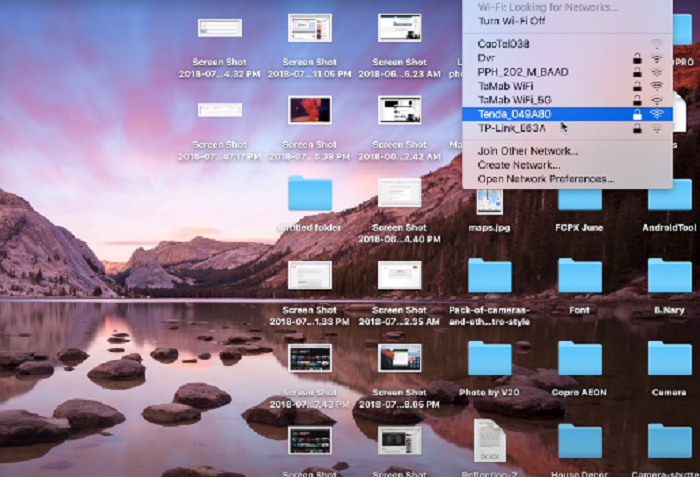
Task: Select Screen Shot 2018-08...4.40 PM file
Action: pos(400,193)
